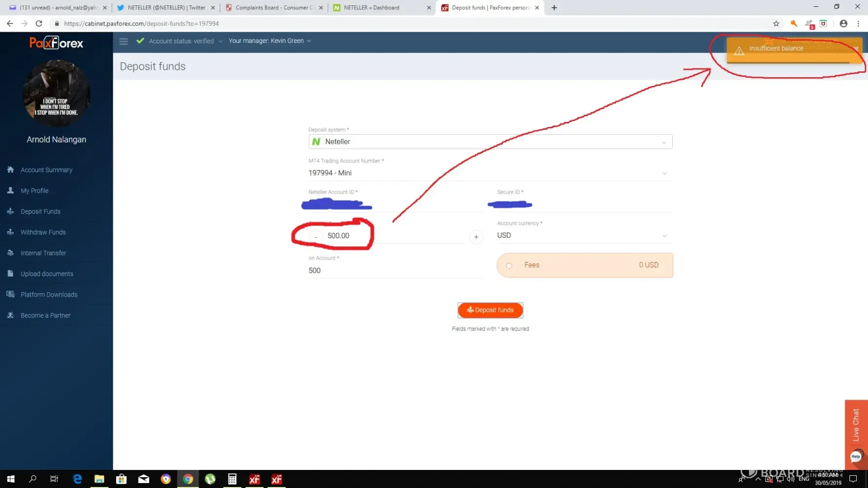
Task: Go to My Profile in sidebar
Action: pyautogui.click(x=34, y=191)
